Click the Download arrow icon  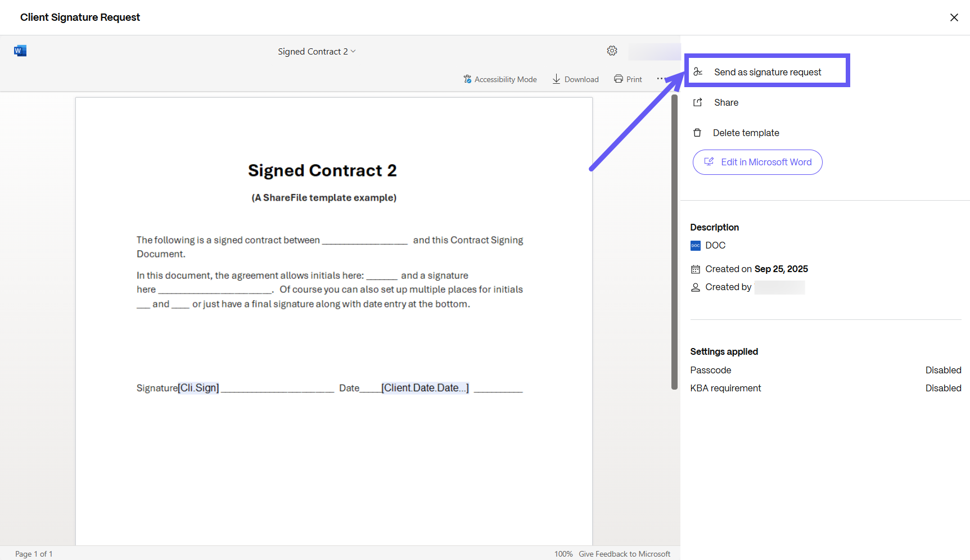(x=556, y=79)
